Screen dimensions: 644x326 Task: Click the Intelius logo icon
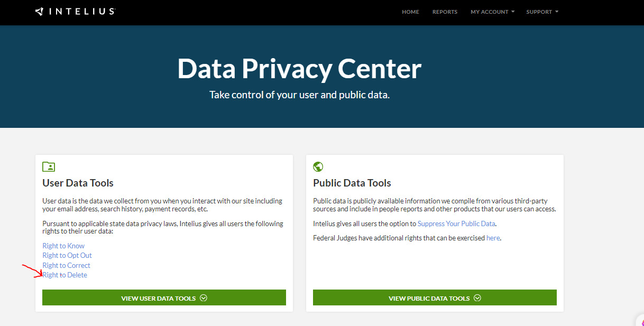tap(40, 11)
